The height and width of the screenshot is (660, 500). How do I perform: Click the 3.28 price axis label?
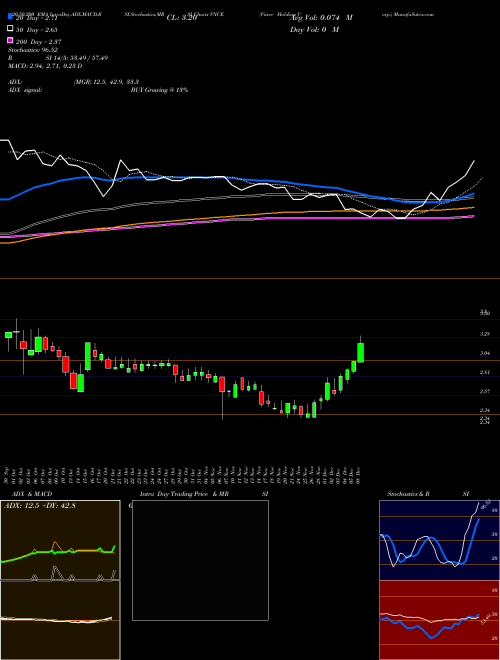[485, 334]
